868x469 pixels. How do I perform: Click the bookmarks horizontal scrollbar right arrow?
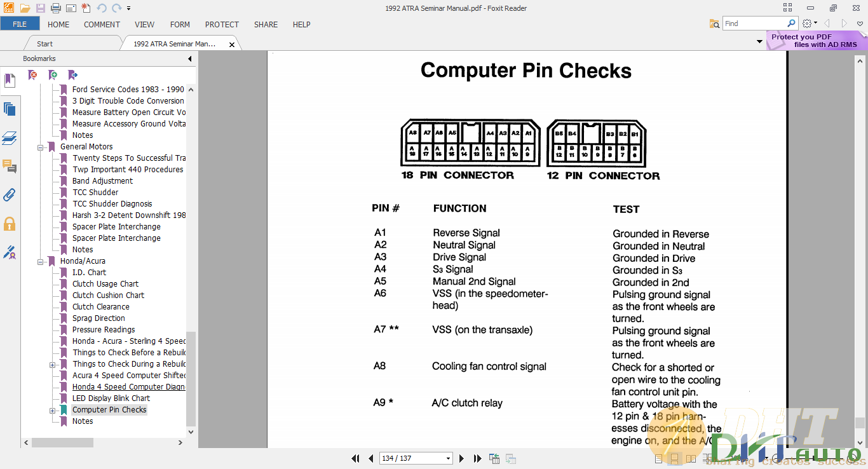click(181, 442)
